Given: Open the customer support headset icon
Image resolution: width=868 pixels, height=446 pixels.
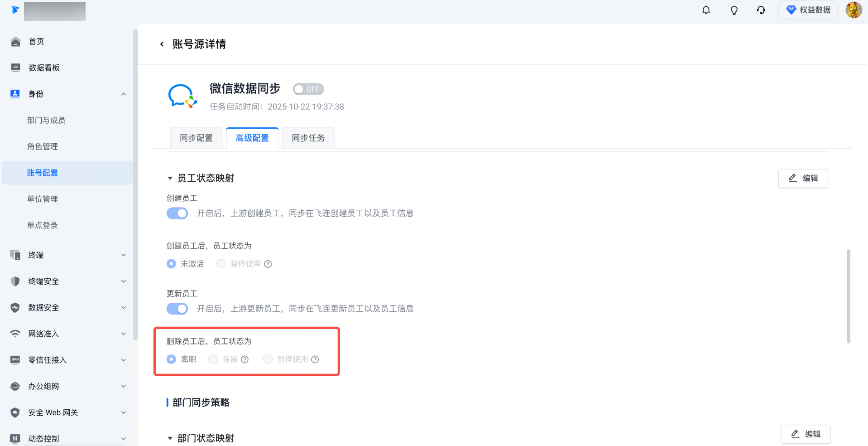Looking at the screenshot, I should [x=761, y=10].
